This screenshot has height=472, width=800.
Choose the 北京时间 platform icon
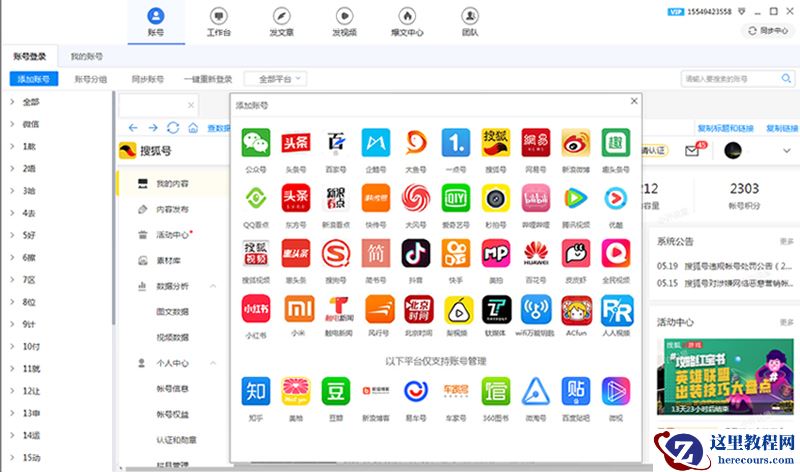418,309
